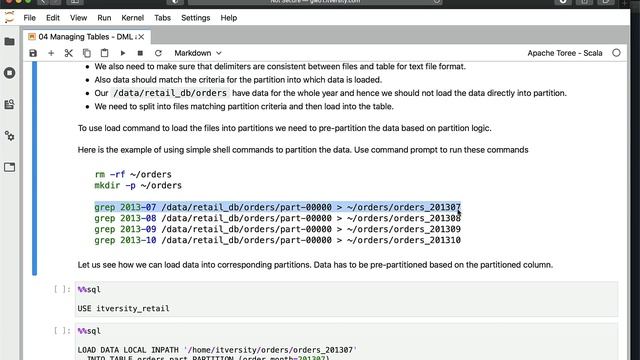Viewport: 640px width, 360px height.
Task: Open the Open Tabs sidebar icon
Action: click(x=9, y=167)
